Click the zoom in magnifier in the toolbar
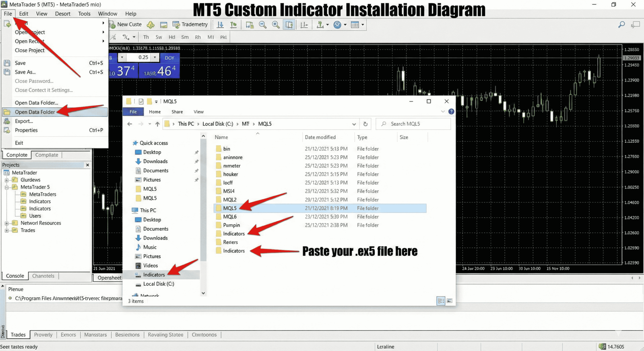The width and height of the screenshot is (644, 351). coord(276,25)
